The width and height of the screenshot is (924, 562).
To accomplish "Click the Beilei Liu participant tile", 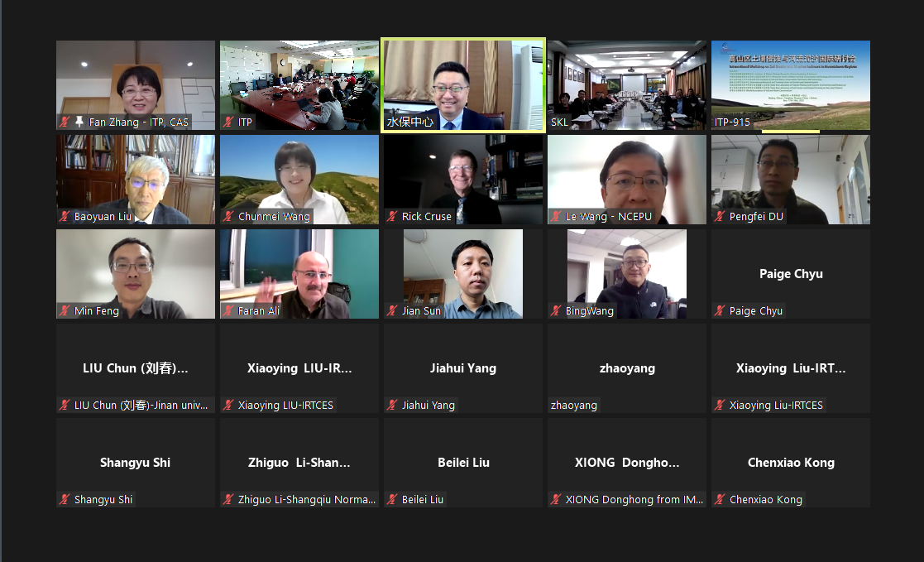I will 463,463.
